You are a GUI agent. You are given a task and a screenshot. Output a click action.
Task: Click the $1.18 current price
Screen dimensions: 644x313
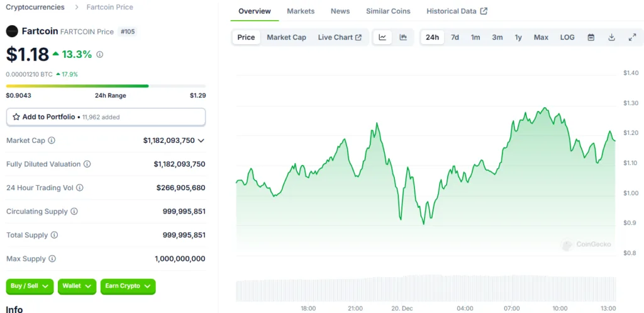pyautogui.click(x=28, y=55)
